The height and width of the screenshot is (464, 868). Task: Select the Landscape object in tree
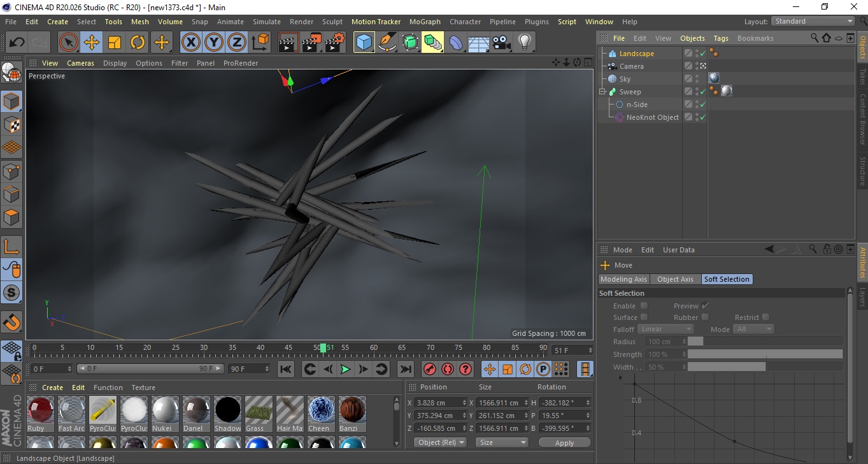[x=636, y=54]
